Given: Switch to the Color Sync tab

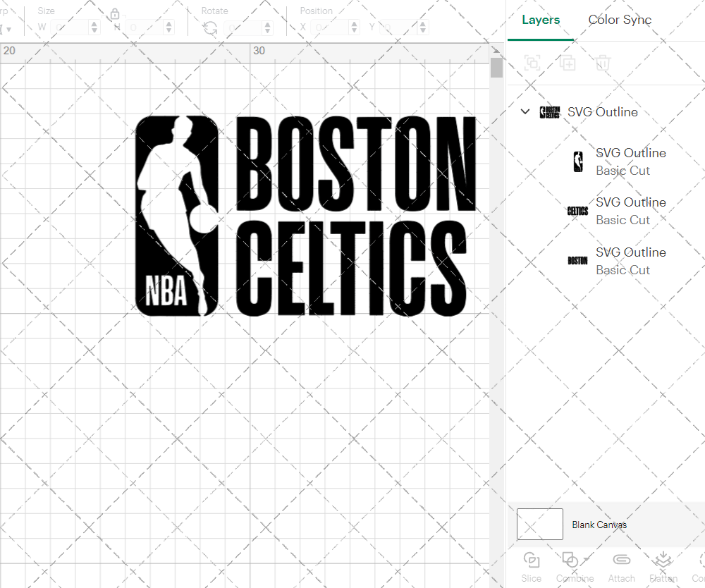Looking at the screenshot, I should click(x=620, y=20).
